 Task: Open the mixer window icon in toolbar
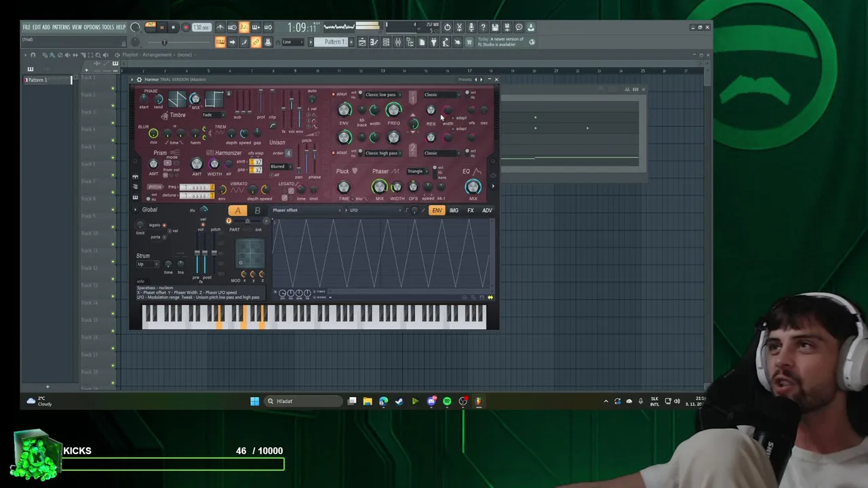click(398, 42)
